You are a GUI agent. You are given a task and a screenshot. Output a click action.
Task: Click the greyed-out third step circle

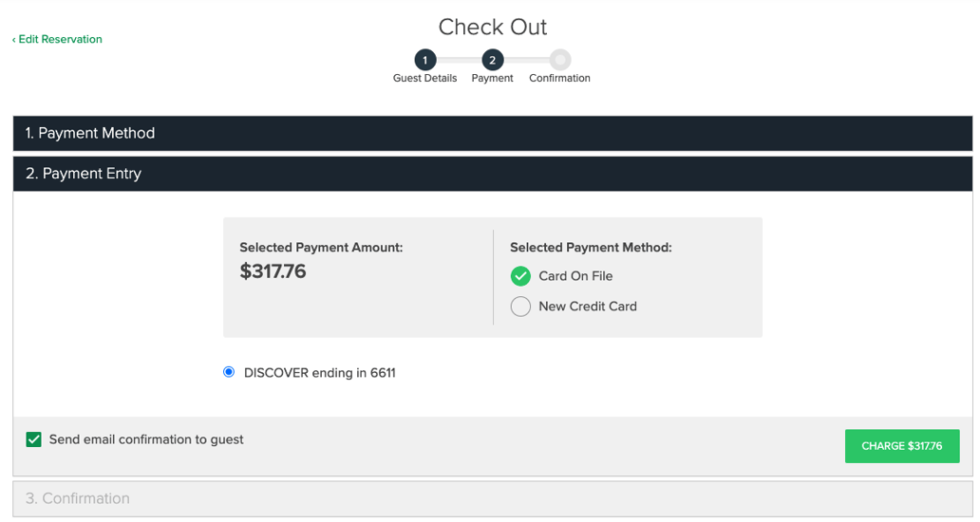tap(560, 60)
